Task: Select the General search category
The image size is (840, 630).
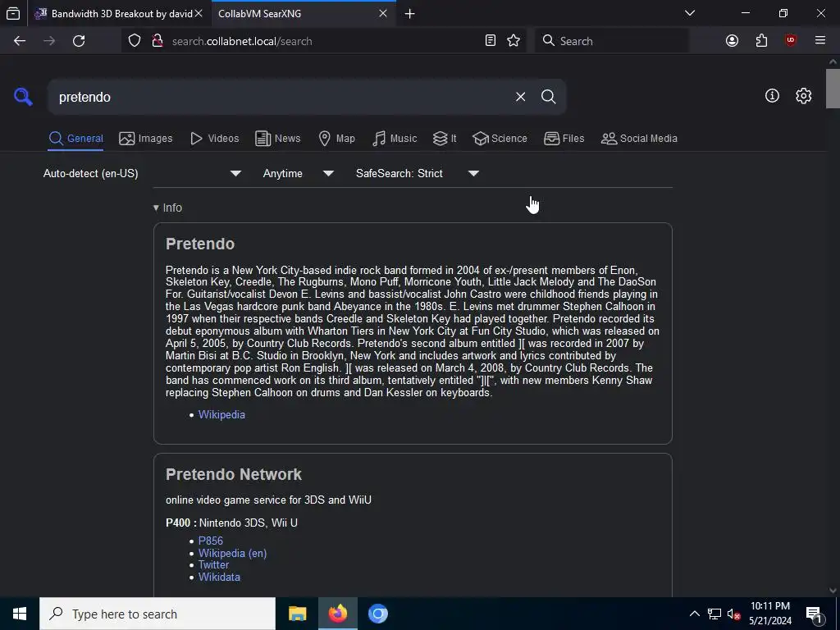Action: (x=75, y=138)
